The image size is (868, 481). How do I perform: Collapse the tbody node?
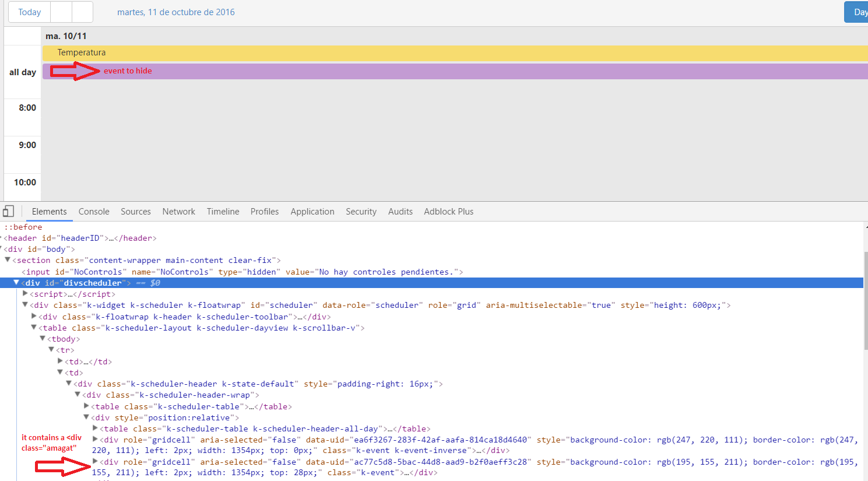click(43, 339)
